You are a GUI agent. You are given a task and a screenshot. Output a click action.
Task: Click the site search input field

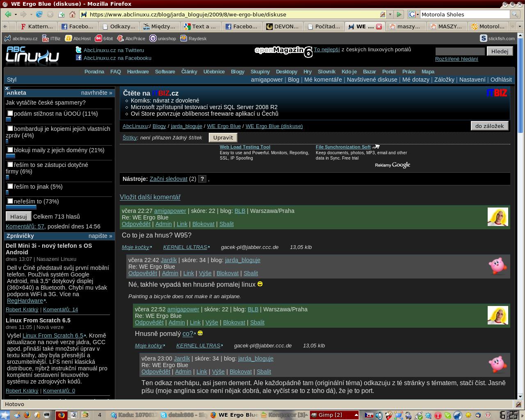coord(460,51)
